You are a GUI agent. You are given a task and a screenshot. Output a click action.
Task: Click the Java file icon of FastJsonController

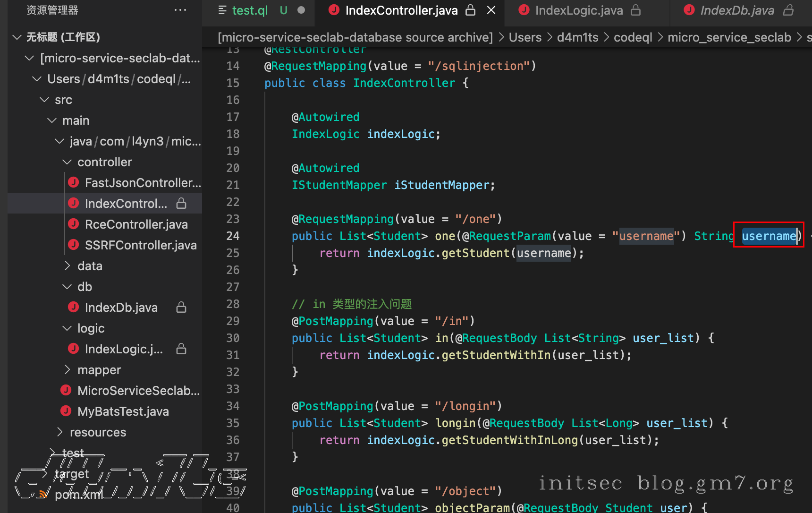click(x=74, y=182)
